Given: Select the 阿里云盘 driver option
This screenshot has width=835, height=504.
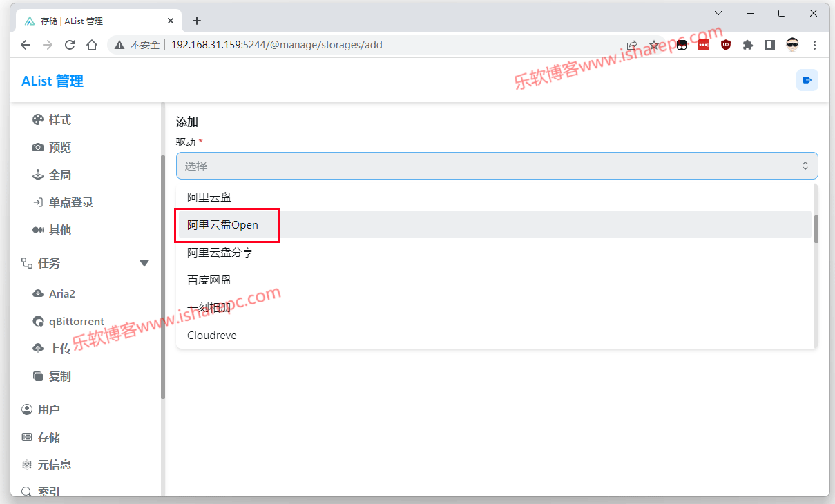Looking at the screenshot, I should point(494,197).
